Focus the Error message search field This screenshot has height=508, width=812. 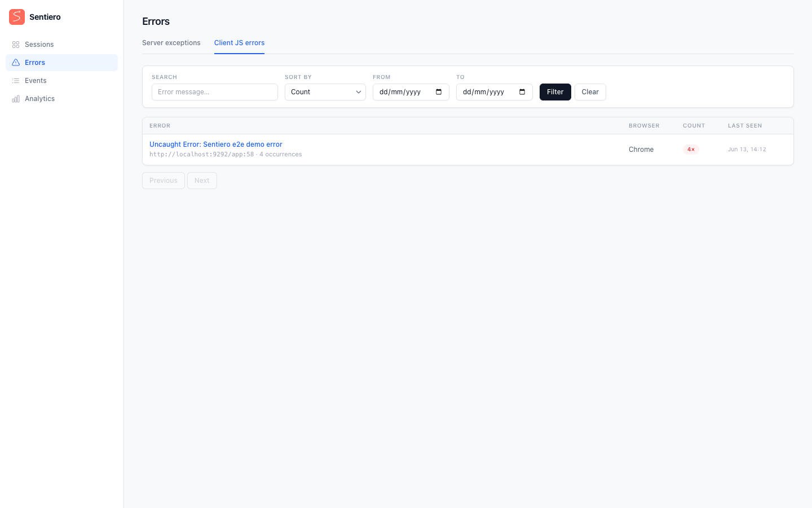[215, 92]
